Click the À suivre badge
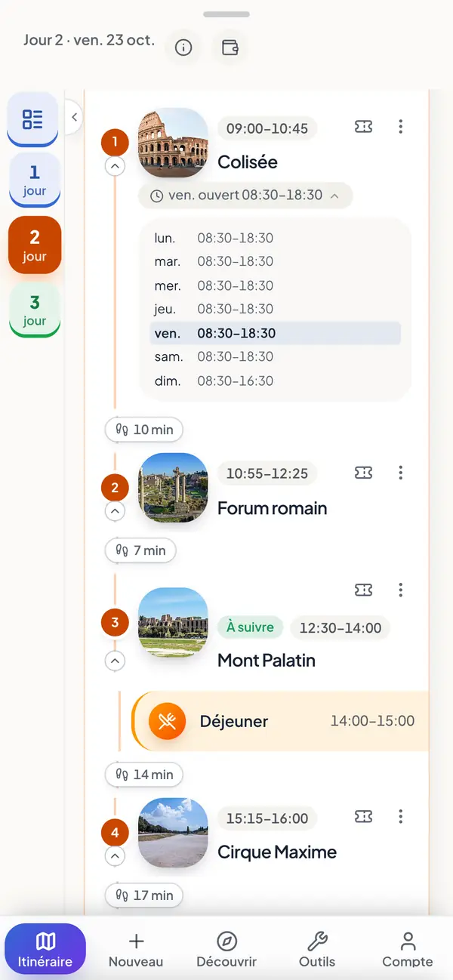This screenshot has width=453, height=980. tap(251, 627)
